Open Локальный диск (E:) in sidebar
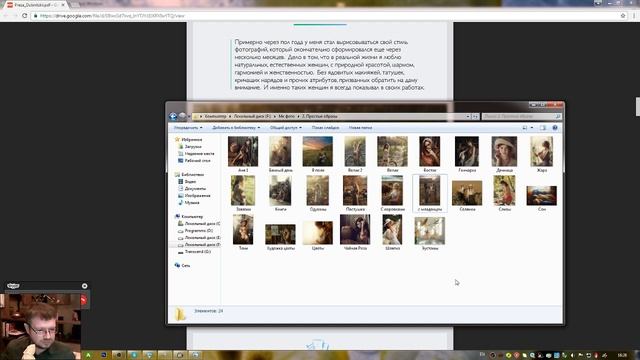The width and height of the screenshot is (640, 360). pyautogui.click(x=202, y=238)
